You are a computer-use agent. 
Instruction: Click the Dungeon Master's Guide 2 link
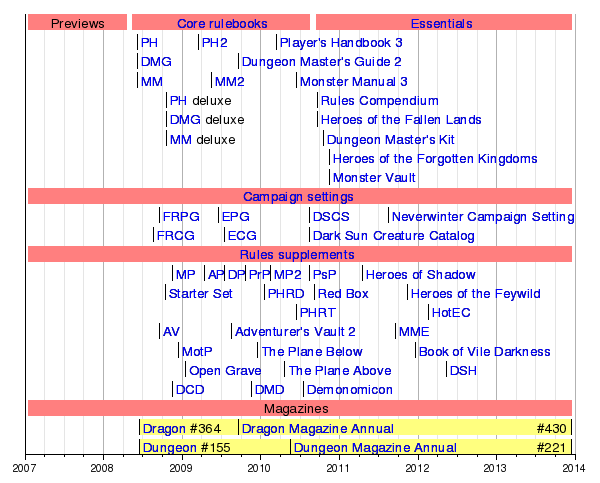pyautogui.click(x=321, y=62)
